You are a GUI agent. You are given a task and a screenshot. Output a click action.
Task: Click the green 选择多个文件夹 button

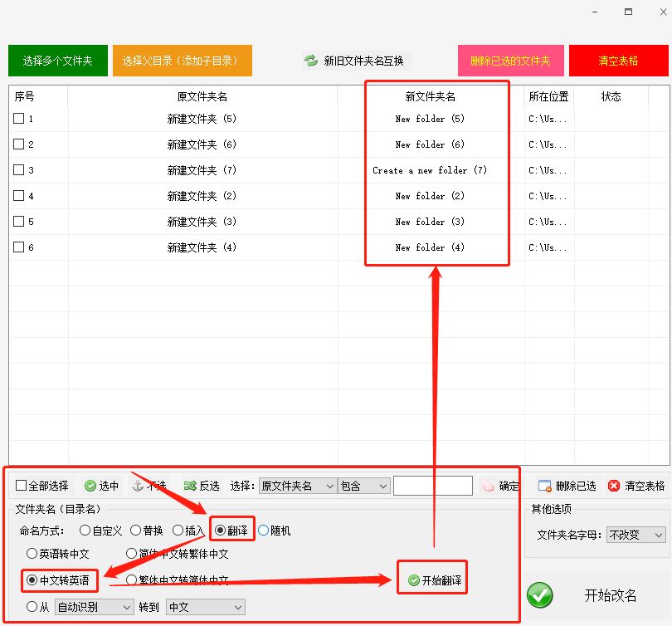[x=58, y=61]
